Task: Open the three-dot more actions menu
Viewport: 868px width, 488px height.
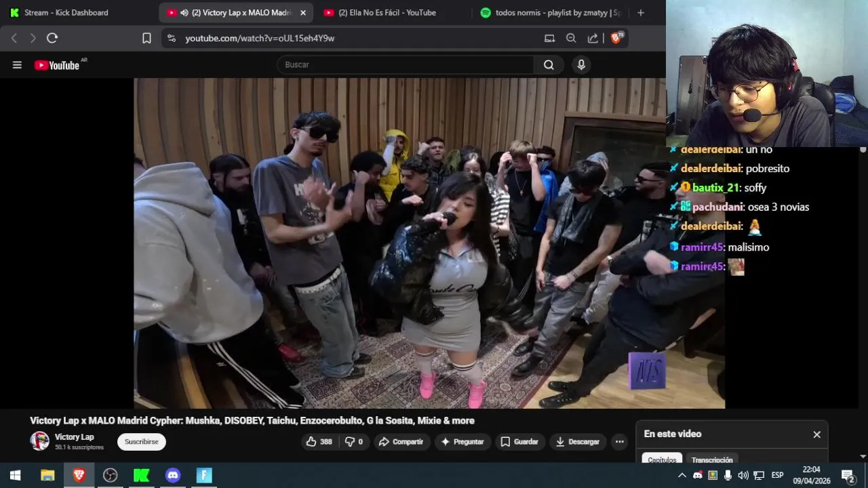Action: tap(619, 442)
